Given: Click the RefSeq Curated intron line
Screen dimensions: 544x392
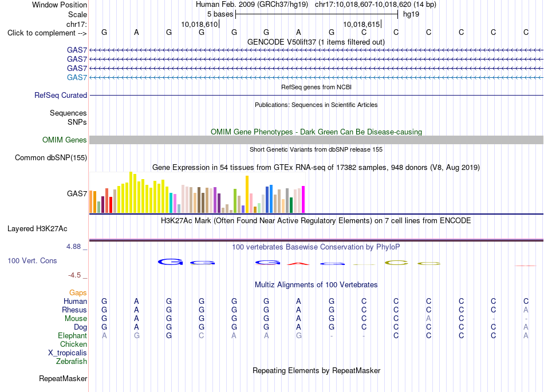Looking at the screenshot, I should click(x=316, y=96).
